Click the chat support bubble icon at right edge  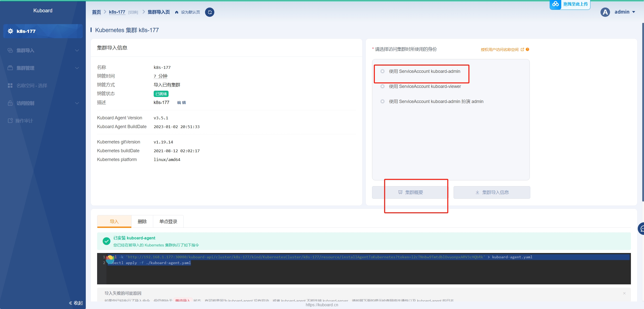coord(641,229)
